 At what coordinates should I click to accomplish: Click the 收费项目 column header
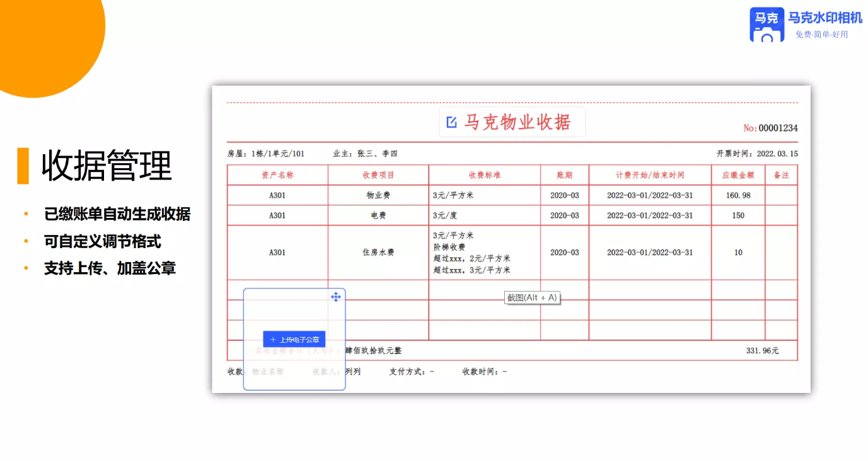[x=378, y=175]
